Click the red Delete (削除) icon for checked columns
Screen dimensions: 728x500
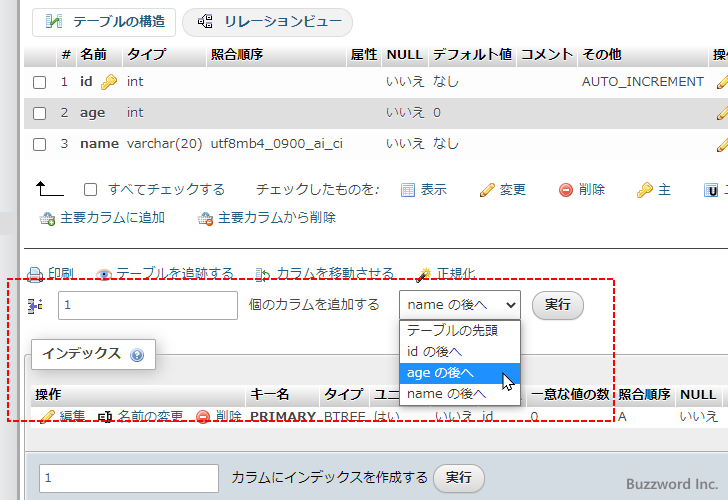[x=566, y=190]
